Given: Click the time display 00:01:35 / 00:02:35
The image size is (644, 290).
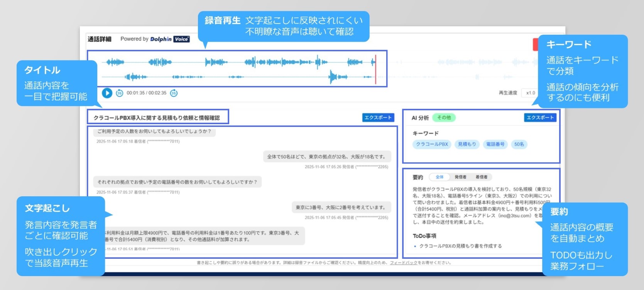Looking at the screenshot, I should 147,93.
